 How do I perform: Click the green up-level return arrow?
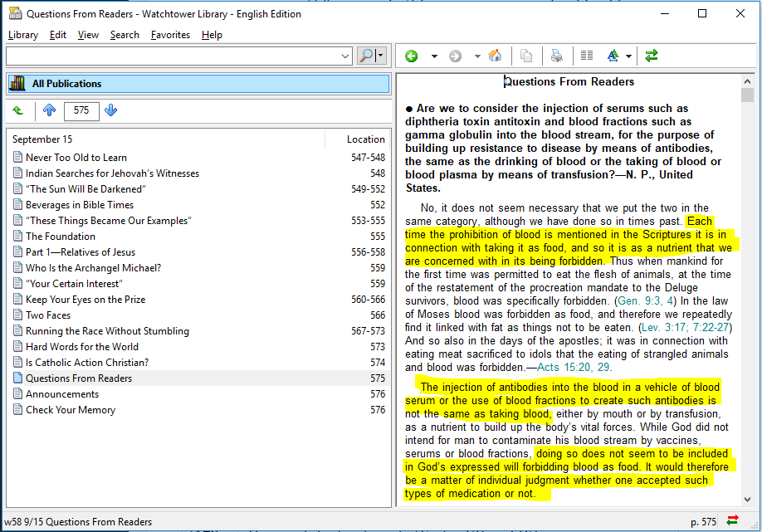point(18,110)
